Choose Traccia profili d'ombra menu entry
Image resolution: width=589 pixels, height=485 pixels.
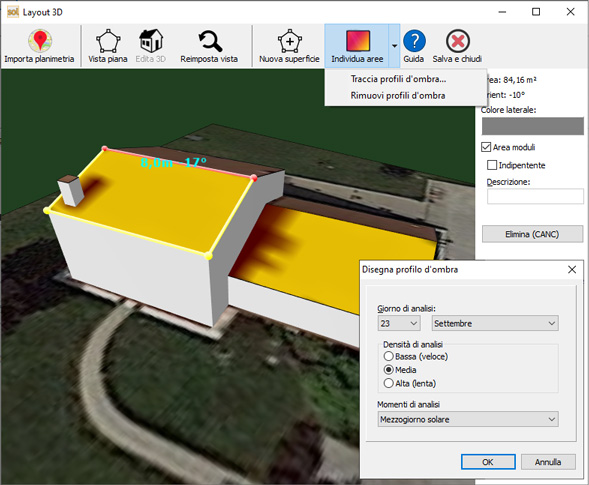(398, 79)
